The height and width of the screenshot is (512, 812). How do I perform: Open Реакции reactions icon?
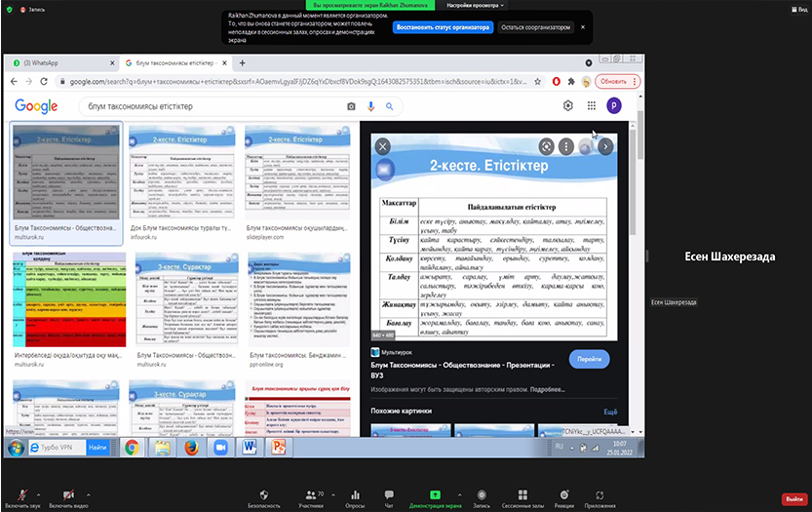click(563, 497)
